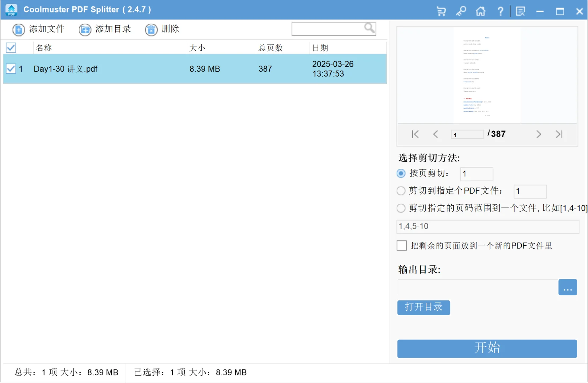Image resolution: width=588 pixels, height=383 pixels.
Task: Click the 打开目录 button
Action: 424,307
